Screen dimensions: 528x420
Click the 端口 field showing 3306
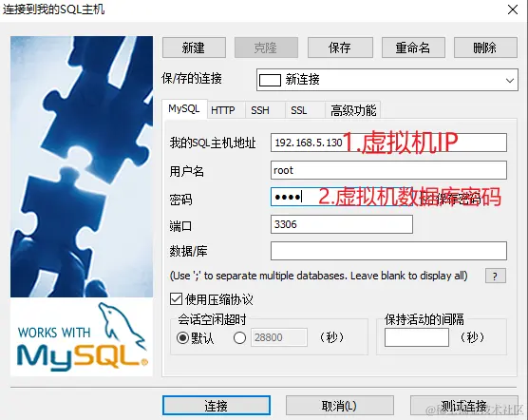[342, 224]
